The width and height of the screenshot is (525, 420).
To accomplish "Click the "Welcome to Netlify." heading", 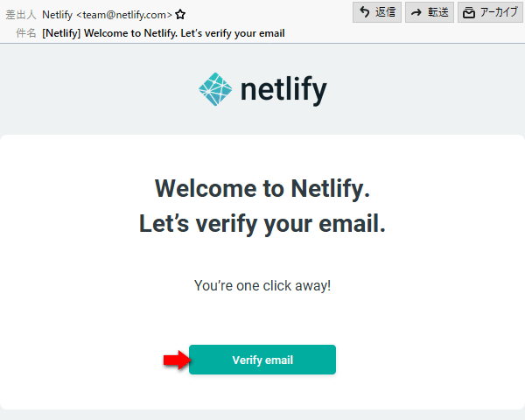I will [x=262, y=188].
